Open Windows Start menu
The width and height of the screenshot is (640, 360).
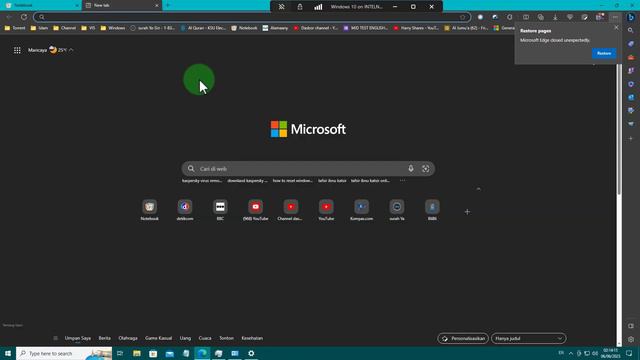(x=8, y=353)
